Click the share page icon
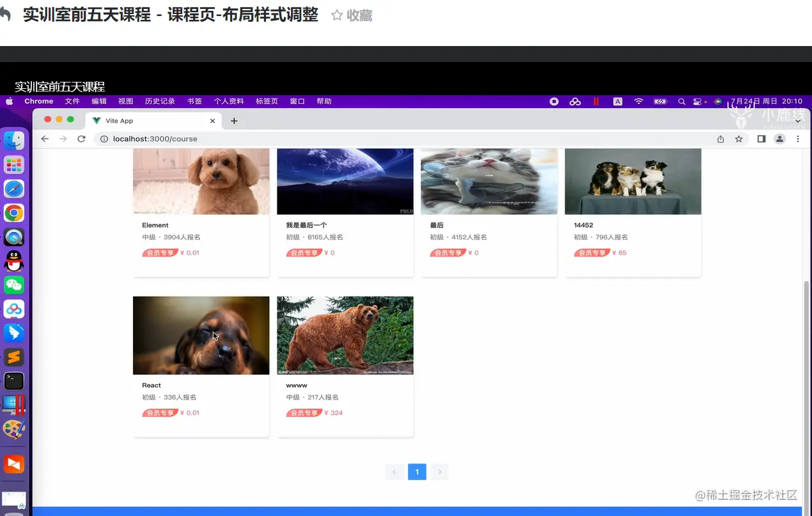Viewport: 812px width, 516px height. pos(721,139)
